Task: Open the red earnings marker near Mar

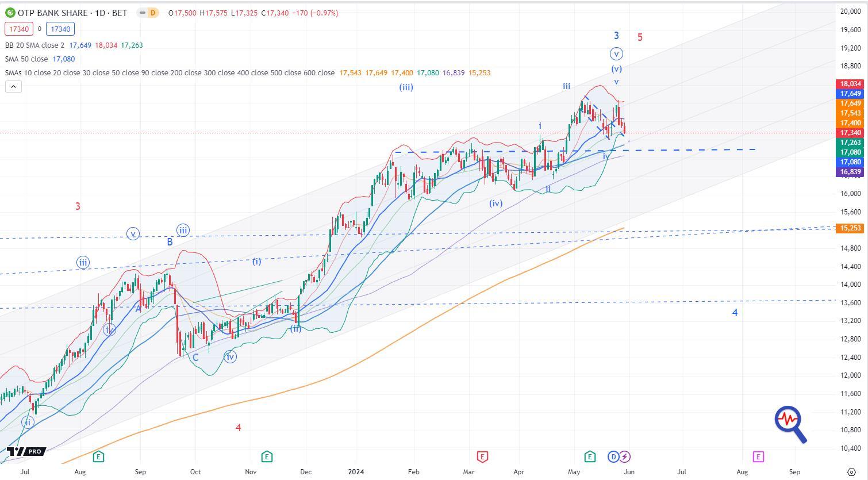Action: (x=482, y=457)
